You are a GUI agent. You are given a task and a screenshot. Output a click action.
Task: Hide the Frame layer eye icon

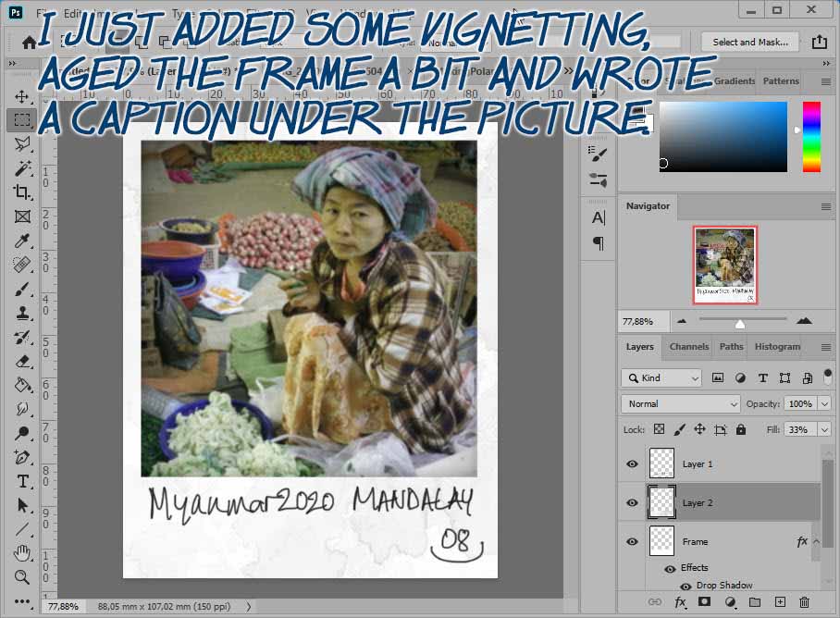tap(632, 541)
